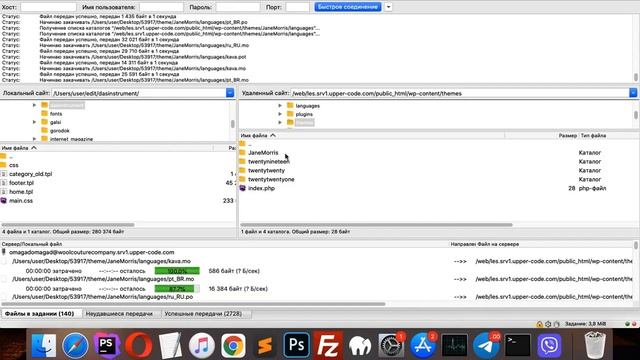
Task: Launch Terminal from the dock
Action: pyautogui.click(x=518, y=345)
